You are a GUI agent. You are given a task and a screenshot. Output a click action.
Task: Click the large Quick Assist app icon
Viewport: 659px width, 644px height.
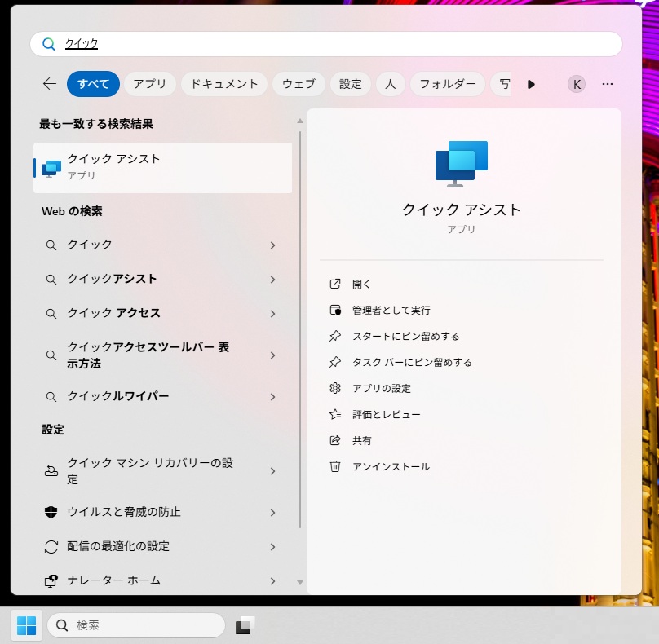point(461,163)
